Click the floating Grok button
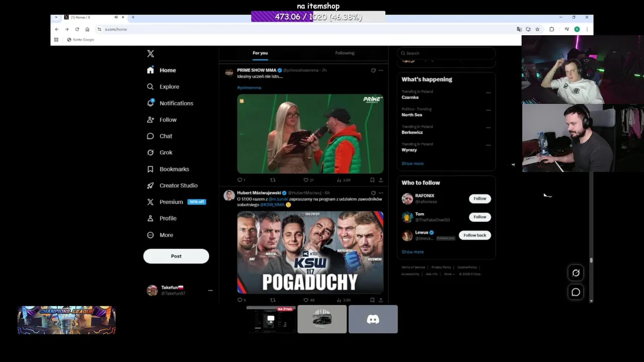Screen dimensions: 644x362 576,273
